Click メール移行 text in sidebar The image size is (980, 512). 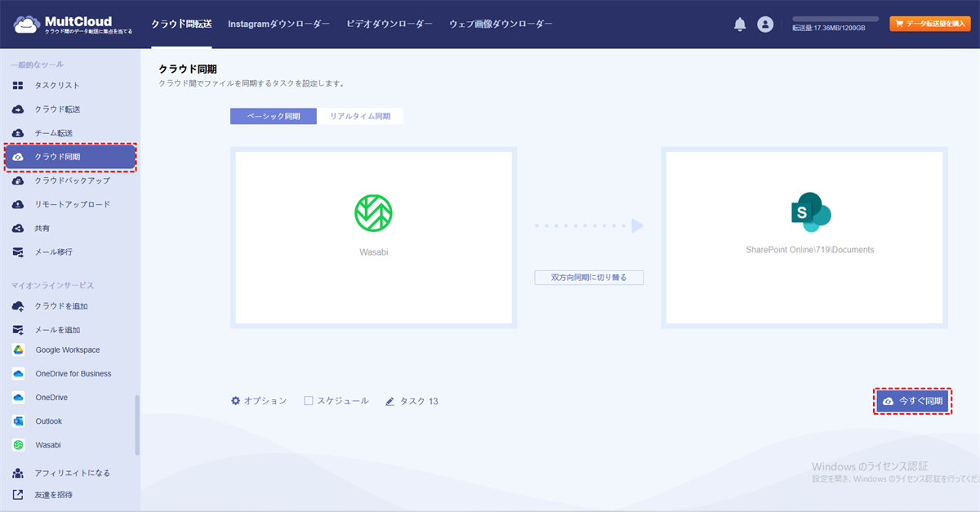[53, 252]
